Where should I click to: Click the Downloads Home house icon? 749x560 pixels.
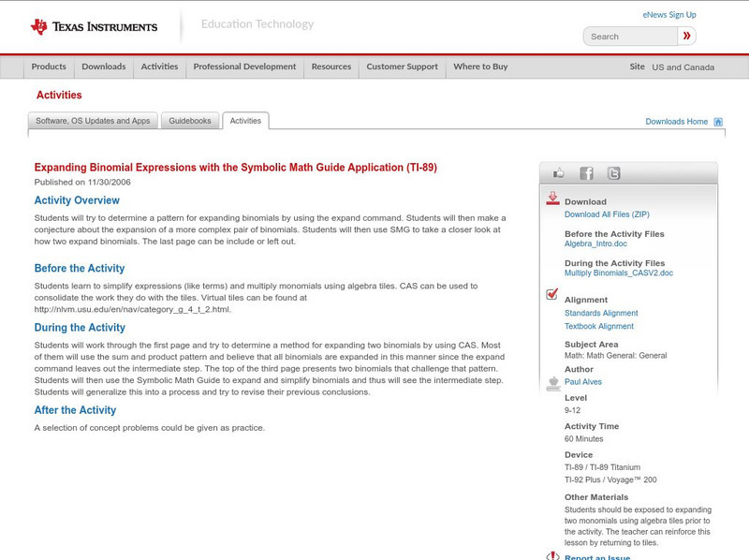[x=718, y=122]
